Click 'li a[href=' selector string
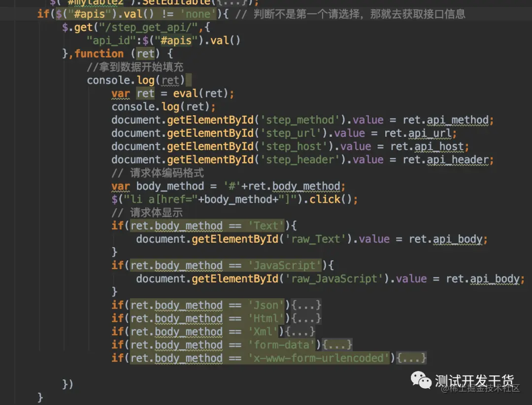The height and width of the screenshot is (405, 532). 161,199
